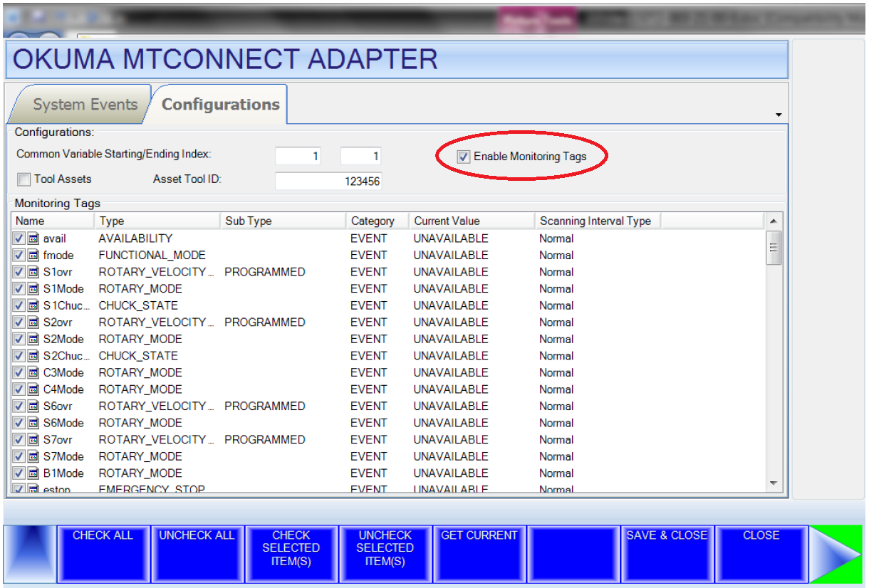Click the Asset Tool ID field

pos(328,181)
